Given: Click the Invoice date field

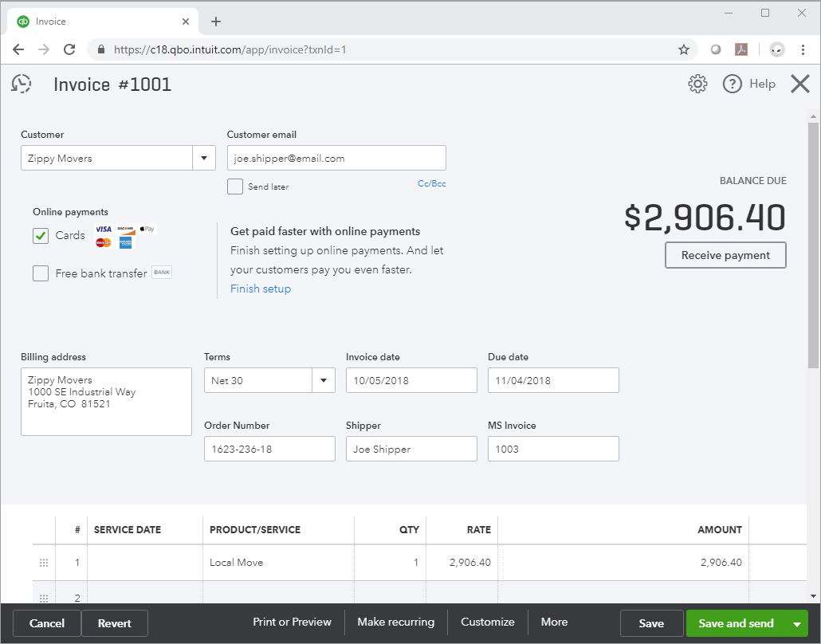Looking at the screenshot, I should (x=410, y=380).
